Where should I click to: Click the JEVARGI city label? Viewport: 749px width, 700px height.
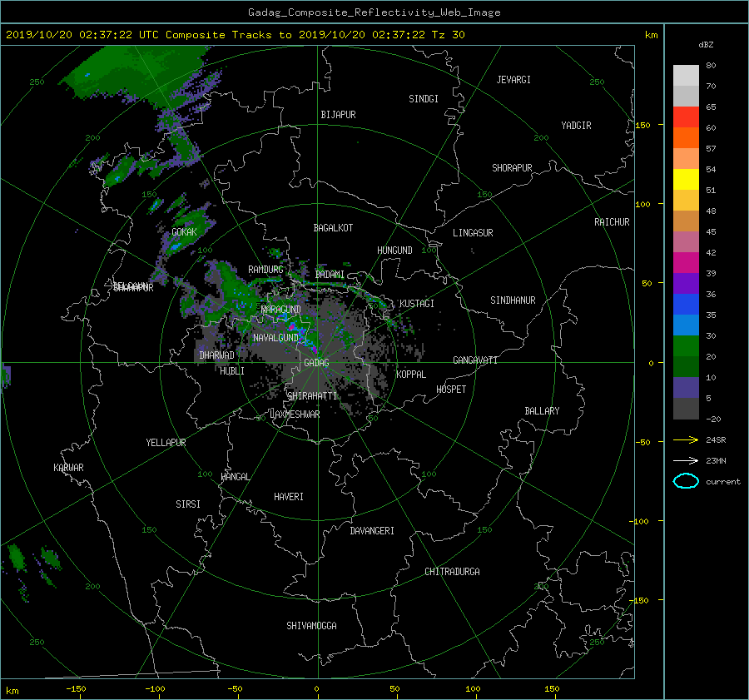pos(513,80)
